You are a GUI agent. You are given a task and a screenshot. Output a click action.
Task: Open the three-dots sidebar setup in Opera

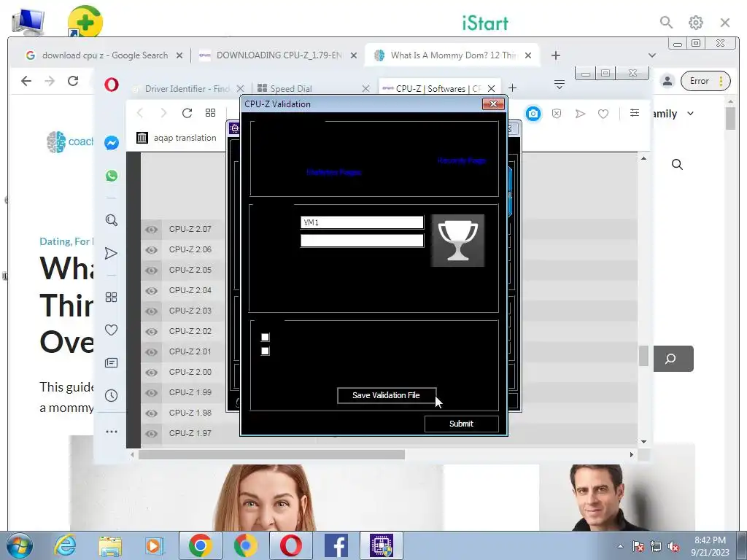click(x=112, y=432)
